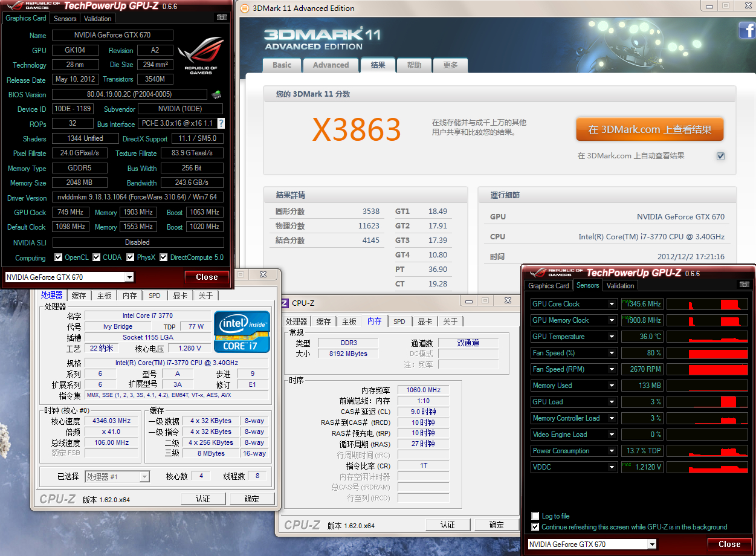Click the 36.0 °C temperature reading
The image size is (756, 556).
[642, 337]
